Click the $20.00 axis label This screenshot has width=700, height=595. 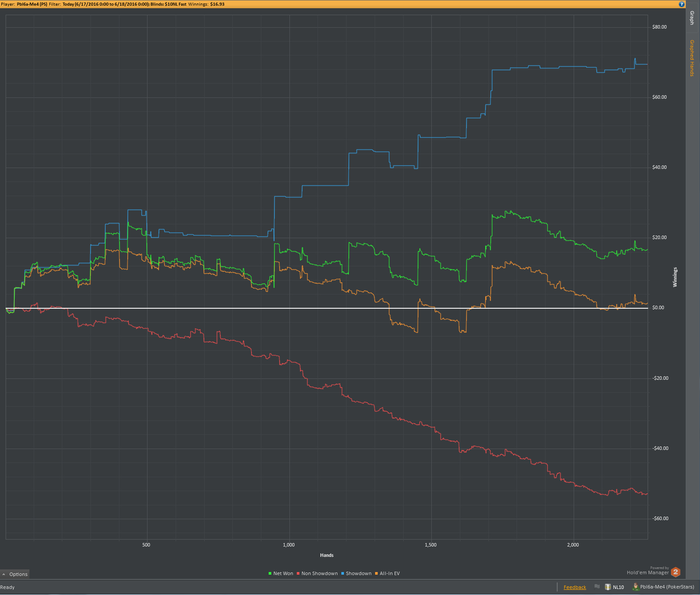click(659, 237)
